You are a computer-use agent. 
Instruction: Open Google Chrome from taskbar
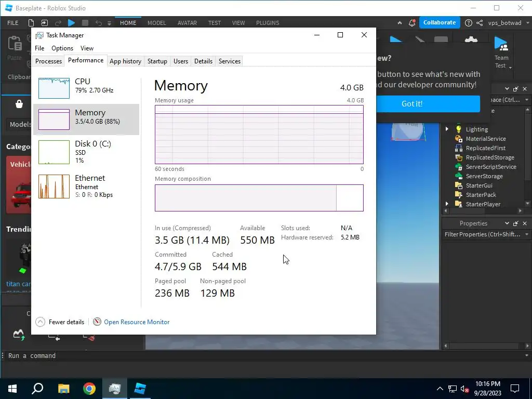click(x=89, y=389)
